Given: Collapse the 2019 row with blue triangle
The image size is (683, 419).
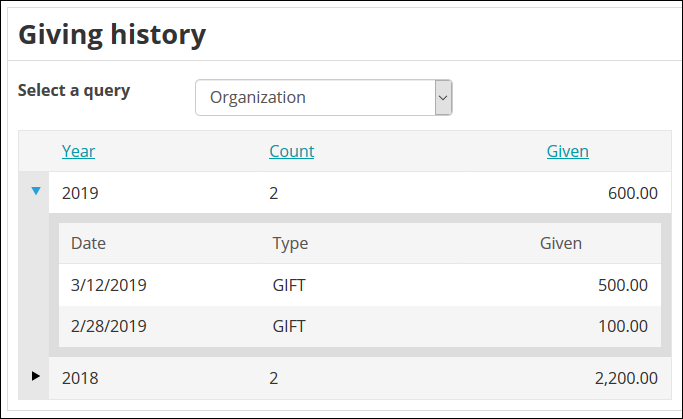Looking at the screenshot, I should click(36, 191).
